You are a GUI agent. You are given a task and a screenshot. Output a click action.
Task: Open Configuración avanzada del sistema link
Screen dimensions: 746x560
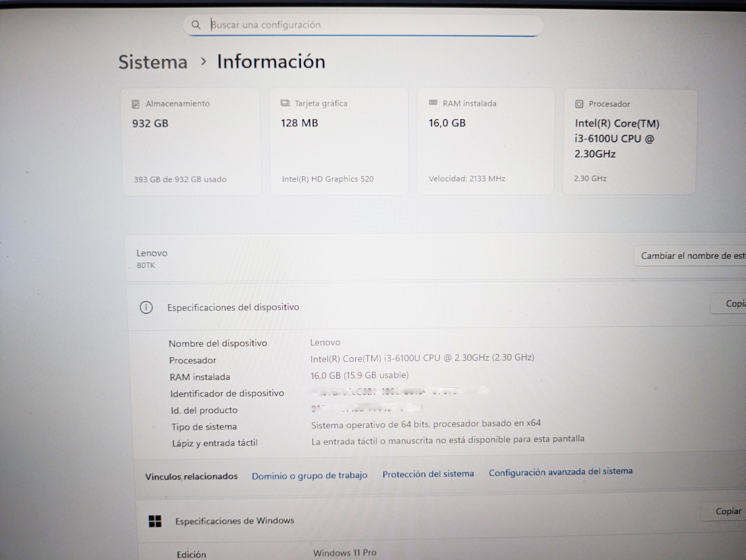(560, 472)
